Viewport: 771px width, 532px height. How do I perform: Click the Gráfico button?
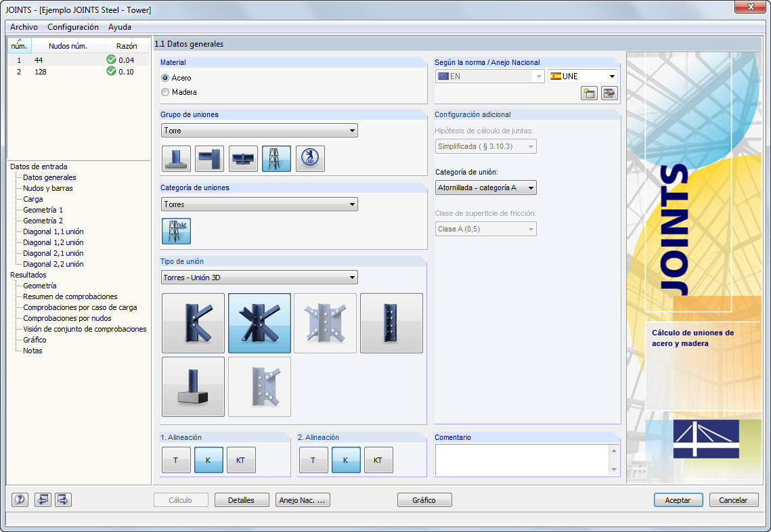[x=424, y=500]
